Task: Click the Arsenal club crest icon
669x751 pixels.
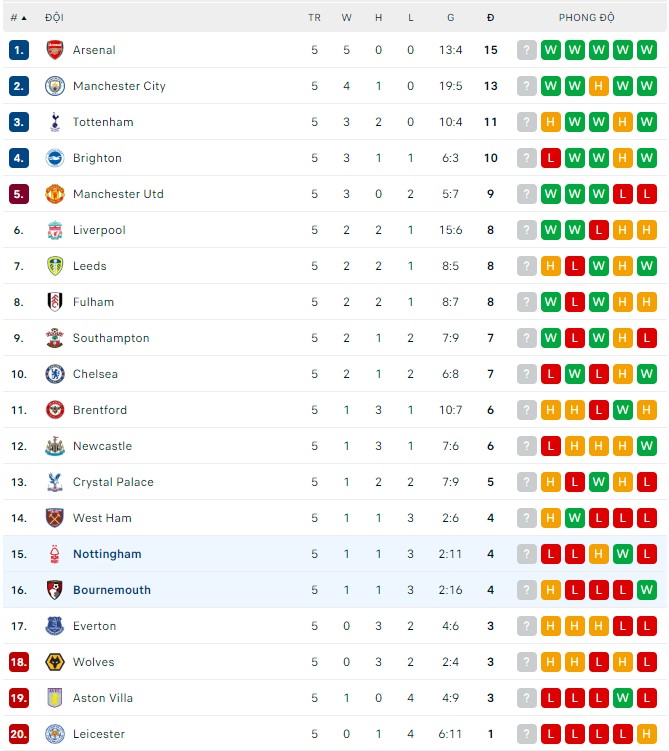Action: 55,50
